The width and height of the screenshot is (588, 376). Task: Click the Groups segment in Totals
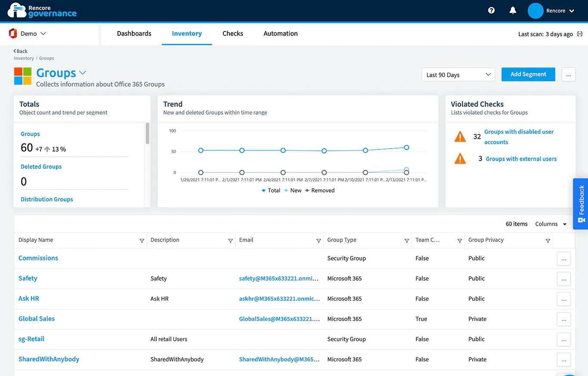click(x=30, y=134)
